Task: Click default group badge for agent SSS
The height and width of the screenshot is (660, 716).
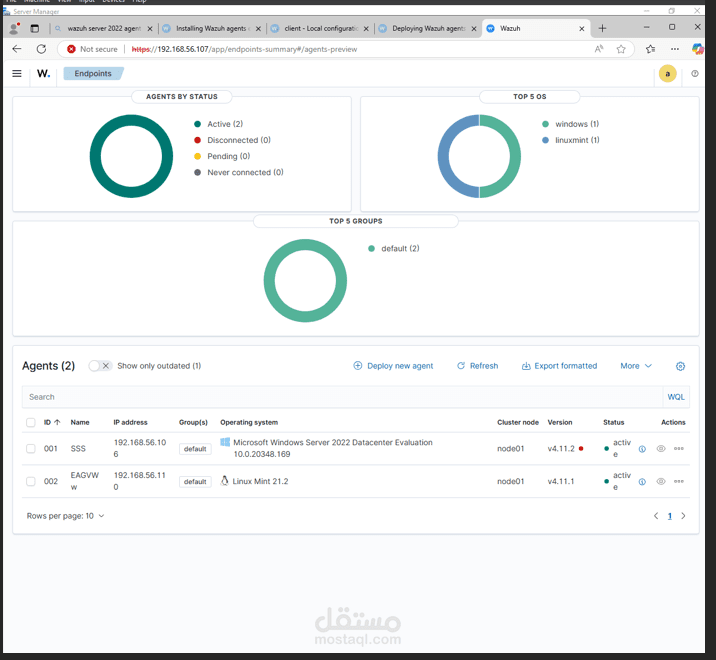Action: click(x=195, y=449)
